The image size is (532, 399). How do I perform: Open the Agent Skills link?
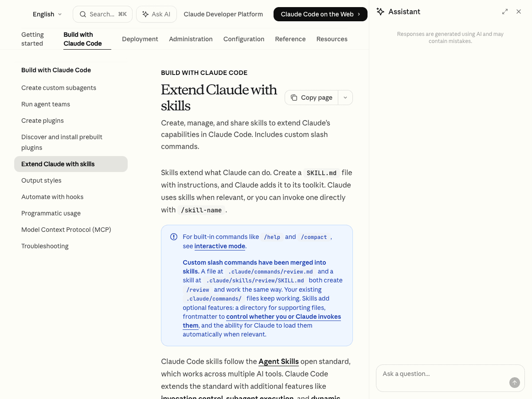pyautogui.click(x=278, y=361)
